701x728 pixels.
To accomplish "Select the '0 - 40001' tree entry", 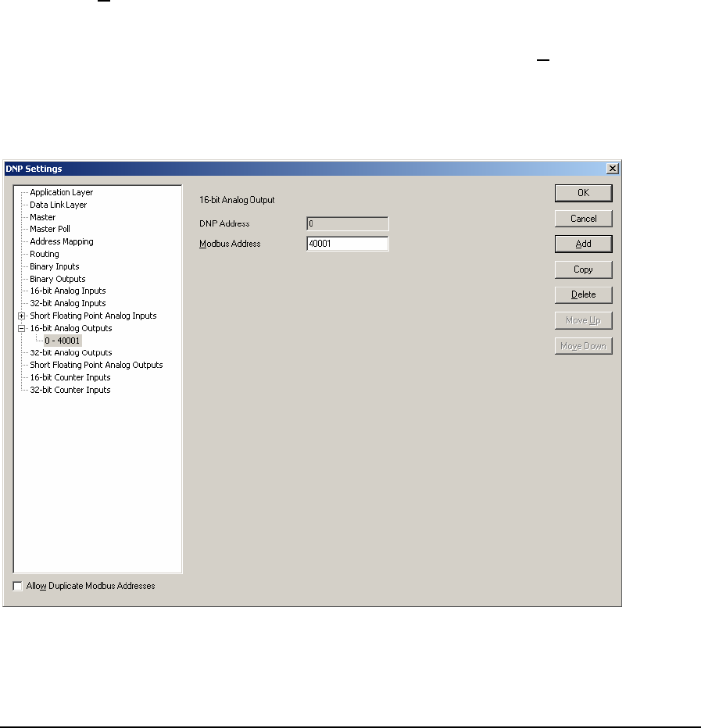I will 63,341.
